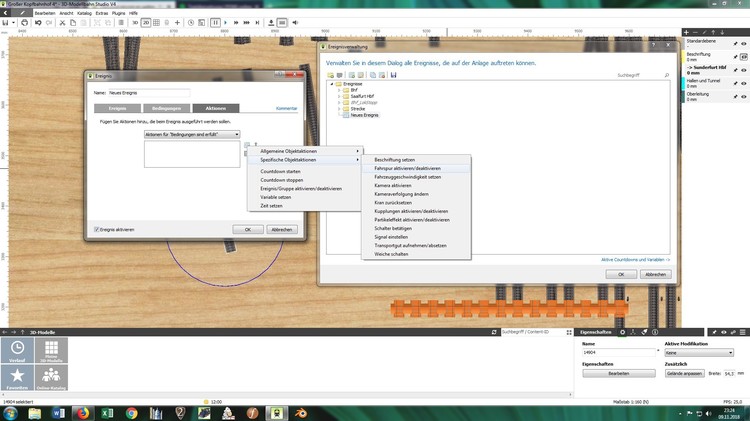
Task: Toggle the sound speaker icon
Action: tap(295, 22)
